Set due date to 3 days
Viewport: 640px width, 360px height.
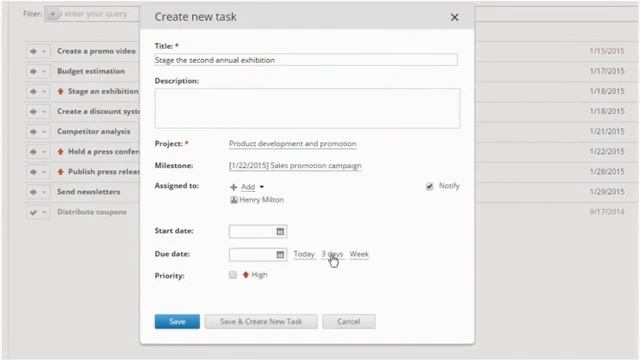[332, 254]
